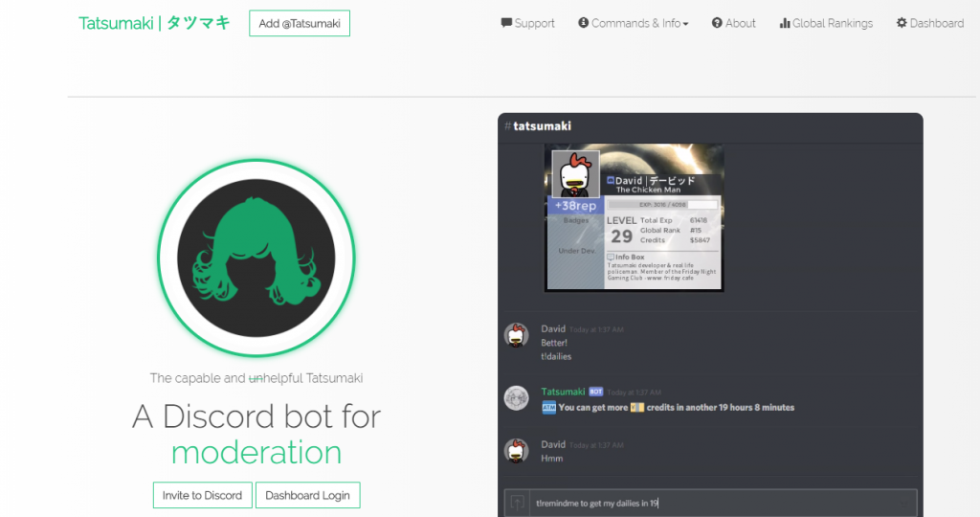Click the 'Global Rank #15' text on card
This screenshot has width=980, height=517.
click(671, 230)
